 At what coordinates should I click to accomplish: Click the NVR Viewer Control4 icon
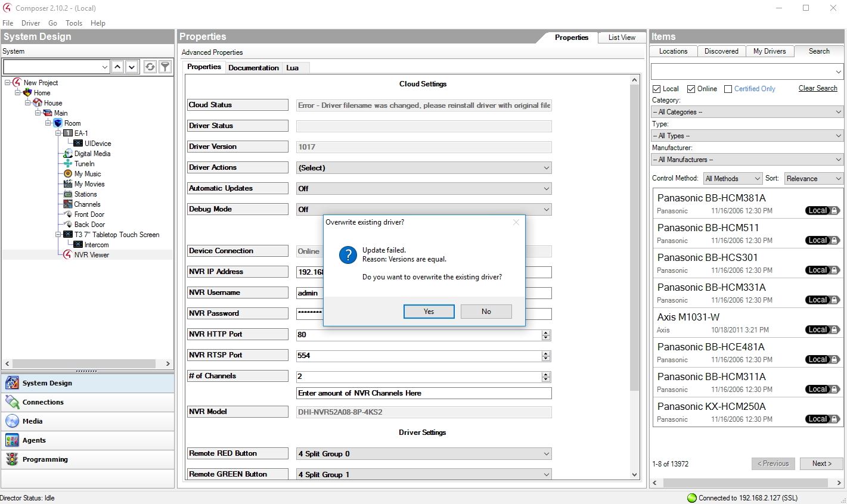[x=68, y=254]
